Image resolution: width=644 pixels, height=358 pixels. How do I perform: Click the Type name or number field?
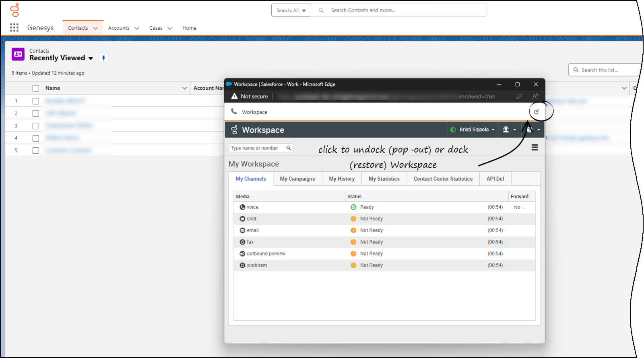point(257,148)
